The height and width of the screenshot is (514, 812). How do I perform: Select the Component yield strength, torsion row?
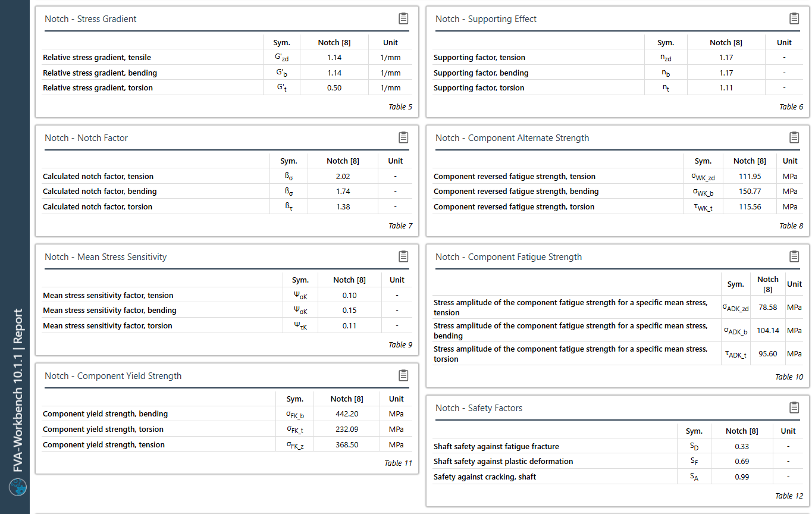227,429
